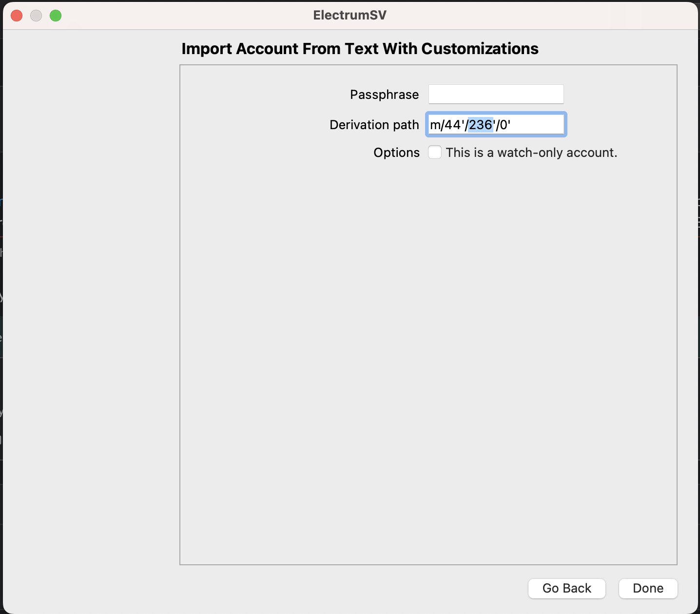Click the 'Derivation path' label text
700x614 pixels.
pyautogui.click(x=374, y=125)
